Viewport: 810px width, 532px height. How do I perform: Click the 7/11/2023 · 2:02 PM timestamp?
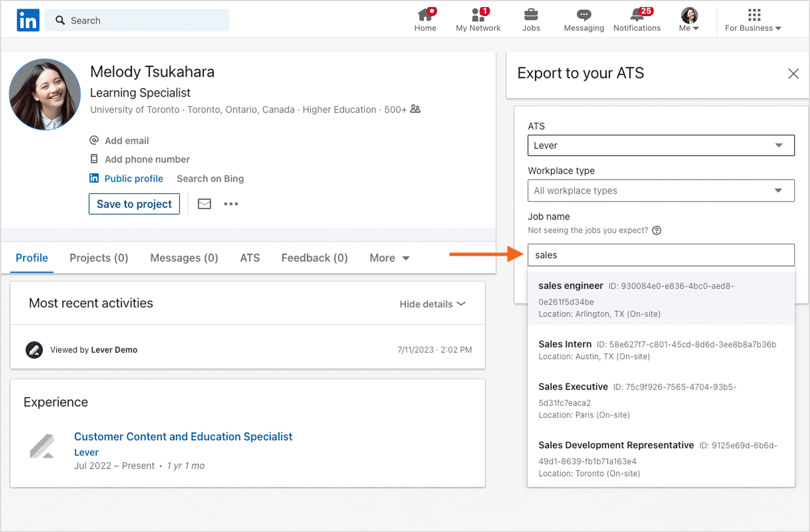[435, 350]
